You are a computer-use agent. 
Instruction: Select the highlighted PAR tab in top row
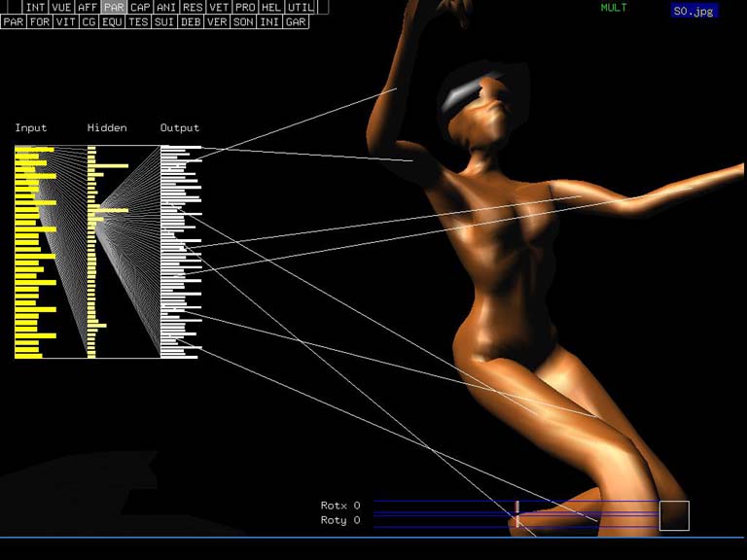tap(115, 7)
